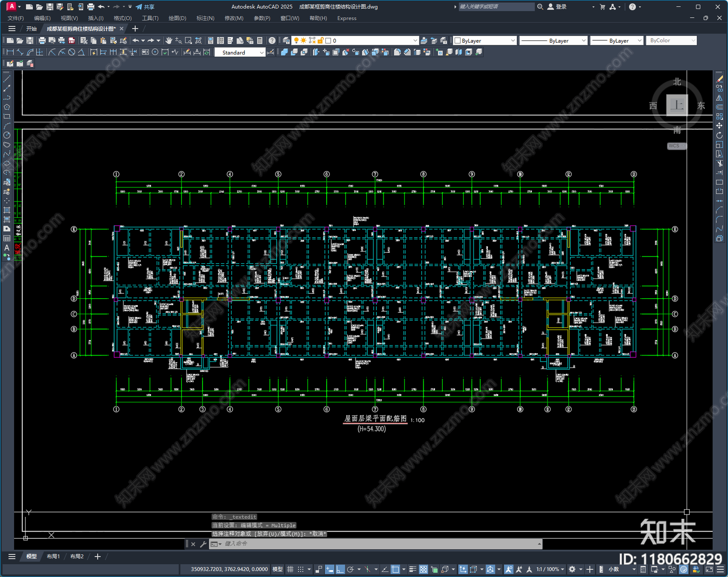Click the Pan hand tool icon
The image size is (728, 577).
pos(169,40)
